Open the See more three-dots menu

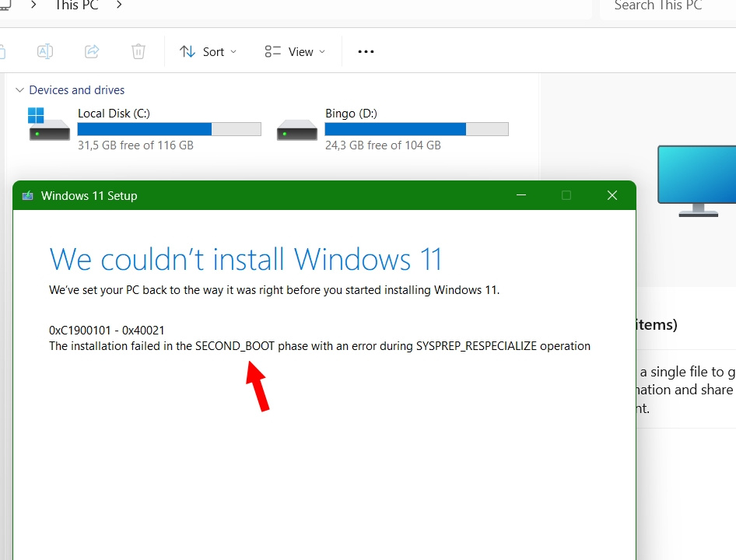point(366,51)
